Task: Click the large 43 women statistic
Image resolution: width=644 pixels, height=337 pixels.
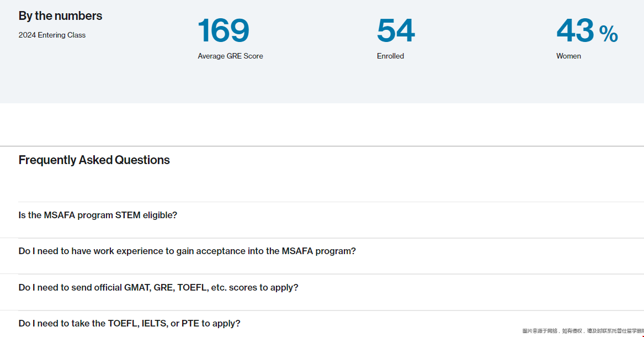Action: pos(575,31)
